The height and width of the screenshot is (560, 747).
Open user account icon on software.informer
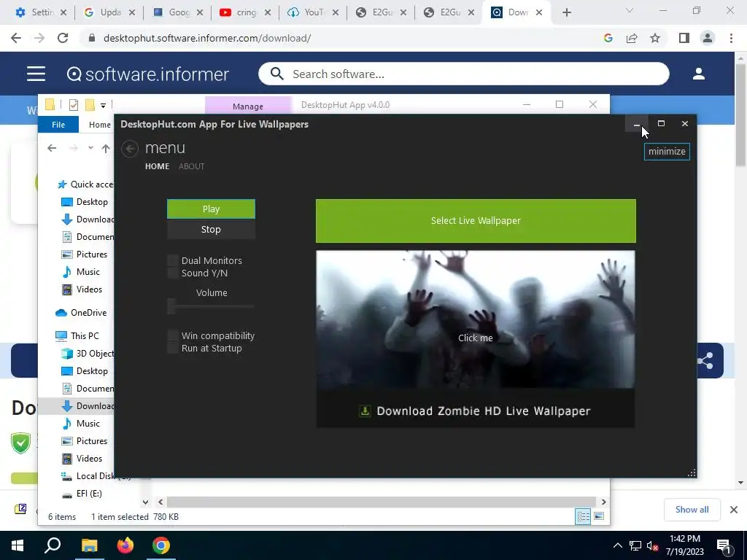click(699, 74)
